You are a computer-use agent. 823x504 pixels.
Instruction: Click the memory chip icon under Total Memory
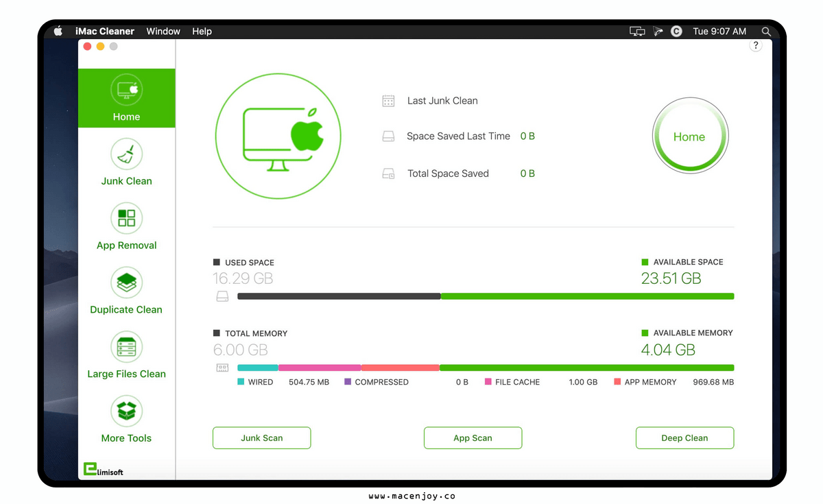coord(222,368)
